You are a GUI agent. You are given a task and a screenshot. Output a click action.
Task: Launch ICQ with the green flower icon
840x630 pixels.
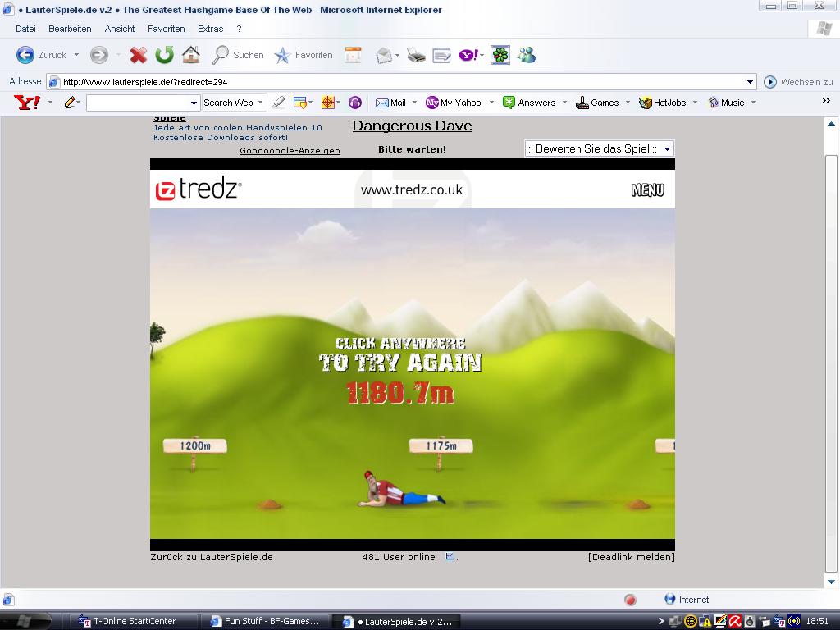pyautogui.click(x=500, y=55)
